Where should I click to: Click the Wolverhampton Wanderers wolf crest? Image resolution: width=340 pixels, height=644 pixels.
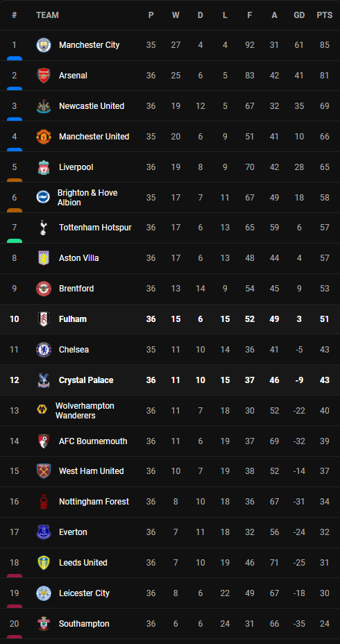[x=42, y=411]
